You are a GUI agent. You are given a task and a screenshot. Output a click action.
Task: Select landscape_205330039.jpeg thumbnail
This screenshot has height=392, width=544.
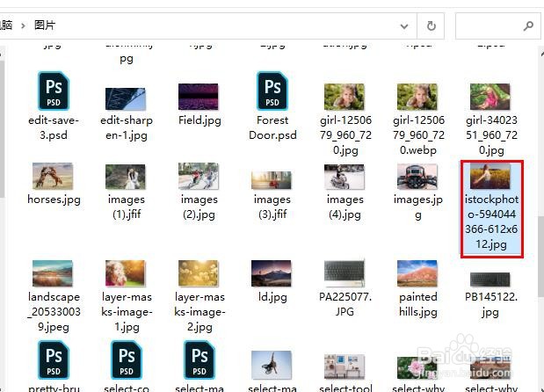pos(53,273)
